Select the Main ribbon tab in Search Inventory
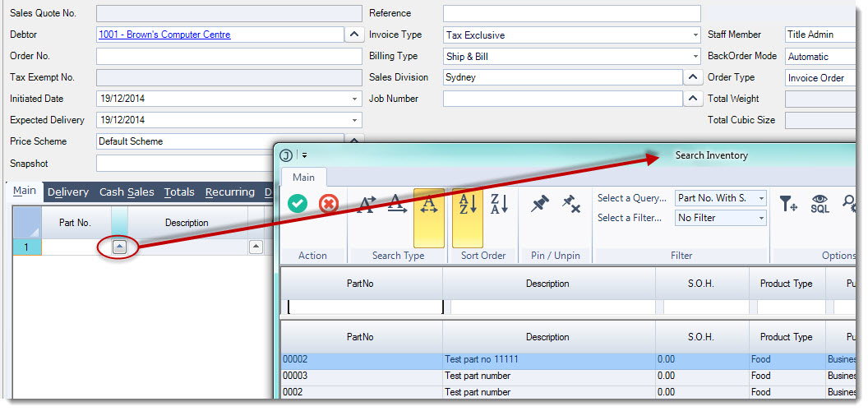The image size is (868, 411). coord(303,178)
